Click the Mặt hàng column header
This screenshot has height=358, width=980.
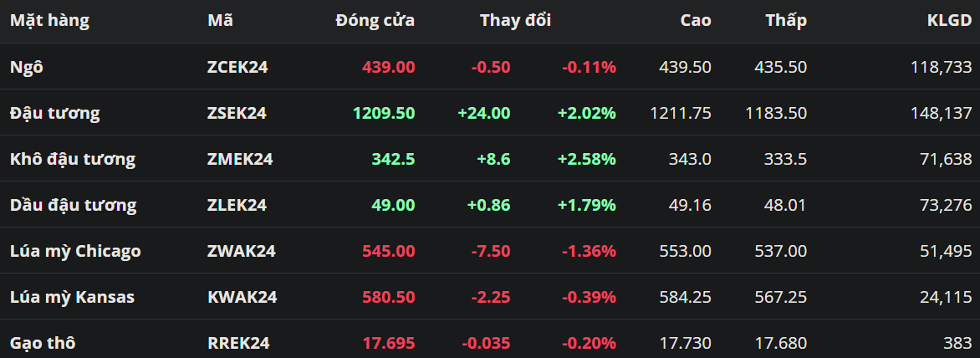coord(49,21)
